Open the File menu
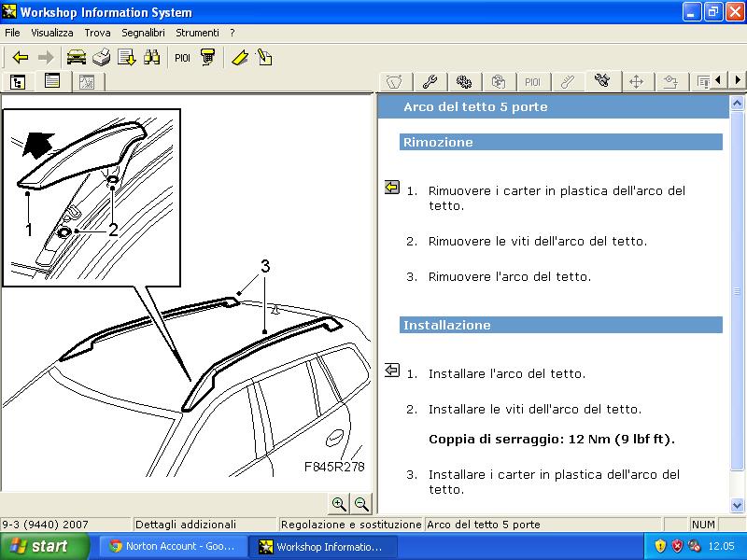This screenshot has width=747, height=560. (12, 33)
